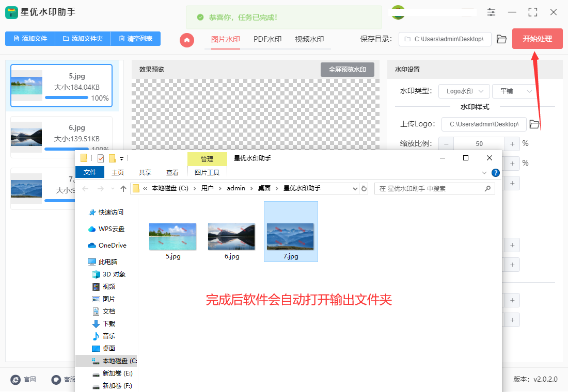This screenshot has height=392, width=568.
Task: Click the home icon button
Action: point(187,40)
